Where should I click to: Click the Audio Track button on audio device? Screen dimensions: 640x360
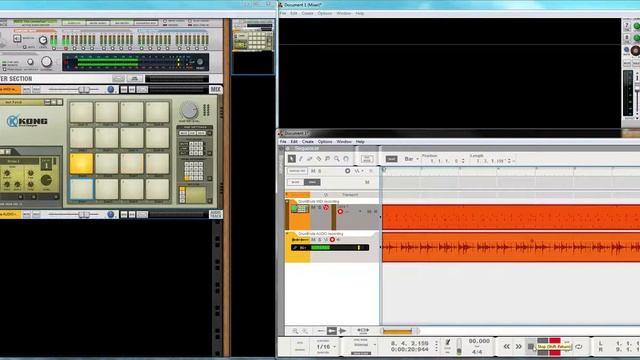215,214
